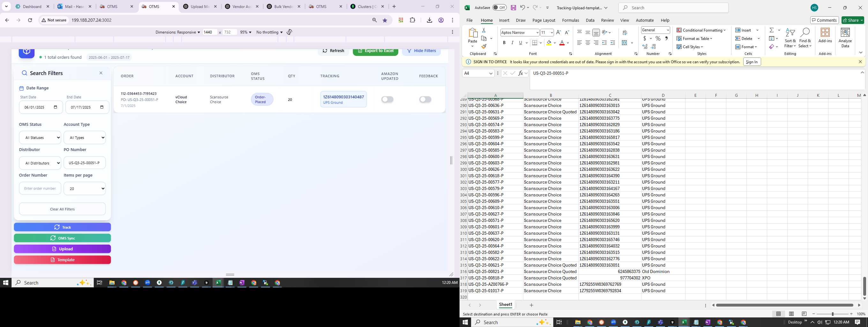Viewport: 868px width, 327px height.
Task: Open tracking link 1Z6148090303140487
Action: pos(343,97)
